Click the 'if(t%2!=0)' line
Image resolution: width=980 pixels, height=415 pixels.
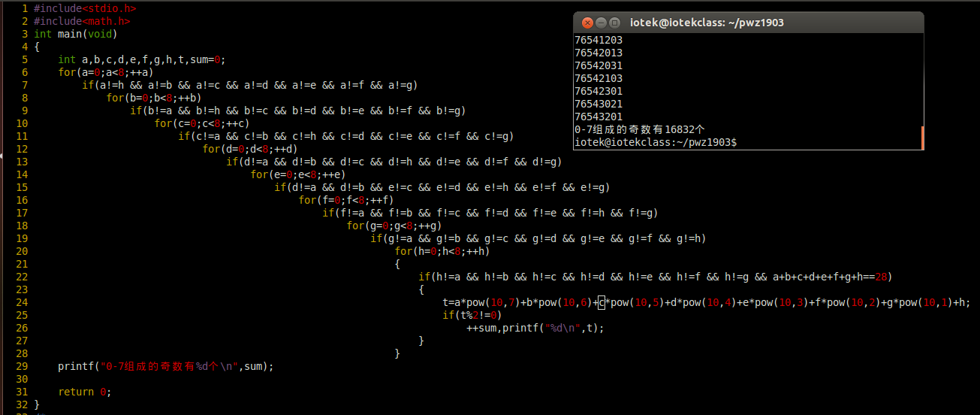[472, 315]
